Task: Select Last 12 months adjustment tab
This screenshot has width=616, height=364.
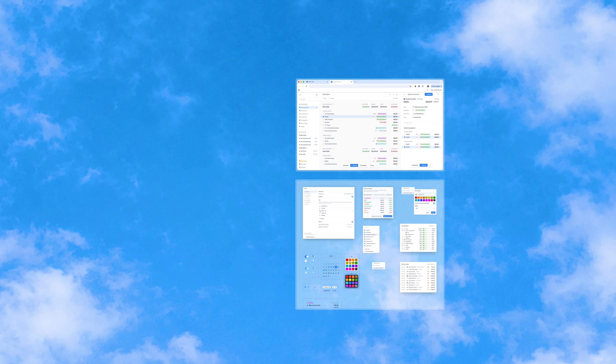Action: [x=389, y=195]
